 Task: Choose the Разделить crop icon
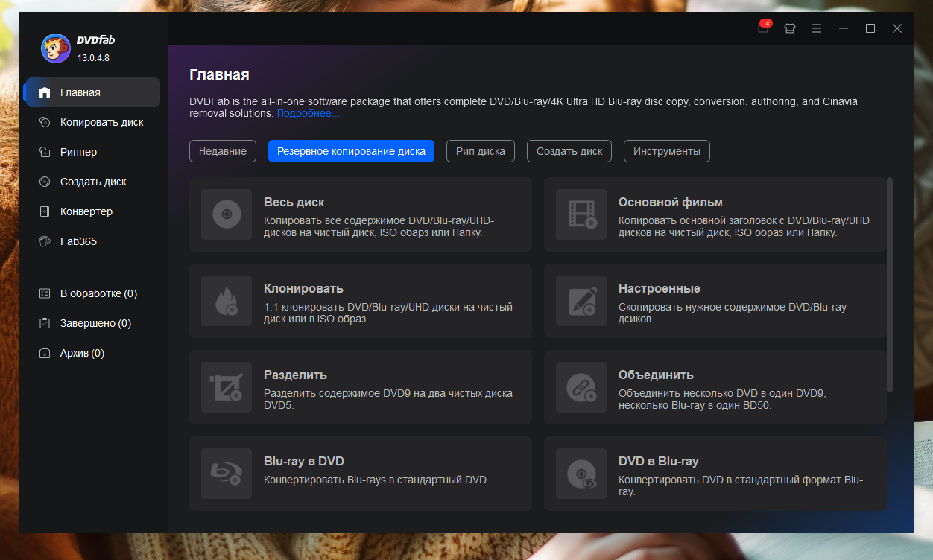tap(227, 387)
